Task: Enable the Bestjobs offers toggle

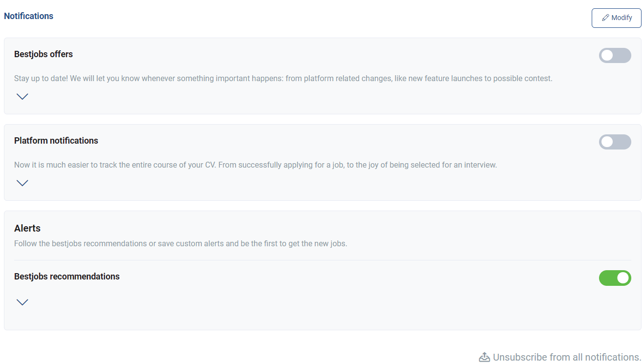Action: click(x=615, y=56)
